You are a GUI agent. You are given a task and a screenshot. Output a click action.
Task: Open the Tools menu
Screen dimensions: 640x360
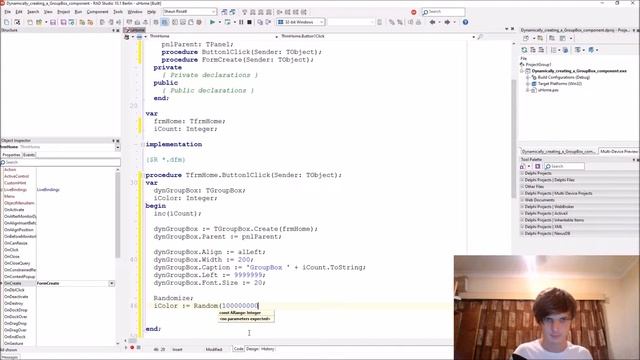tap(118, 12)
